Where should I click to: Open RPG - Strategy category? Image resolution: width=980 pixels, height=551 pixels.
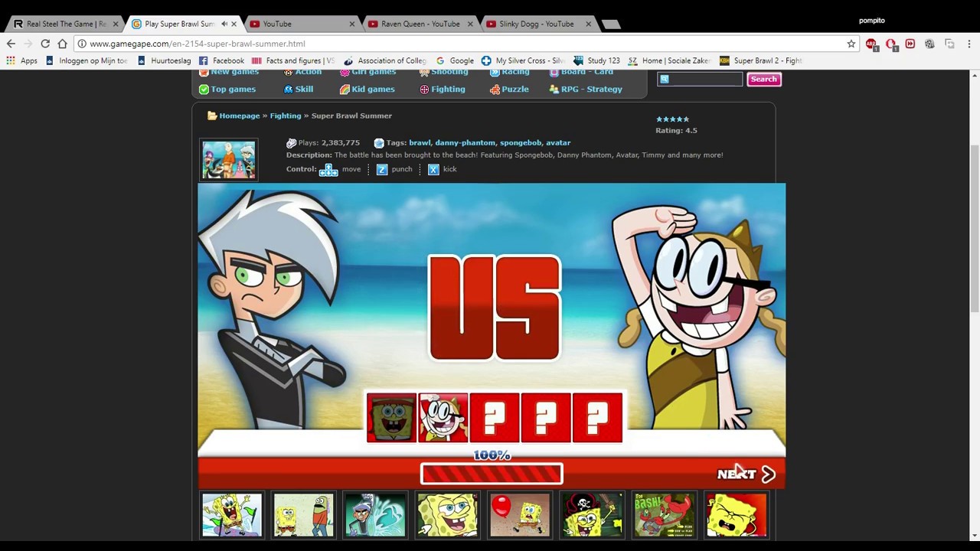tap(586, 89)
